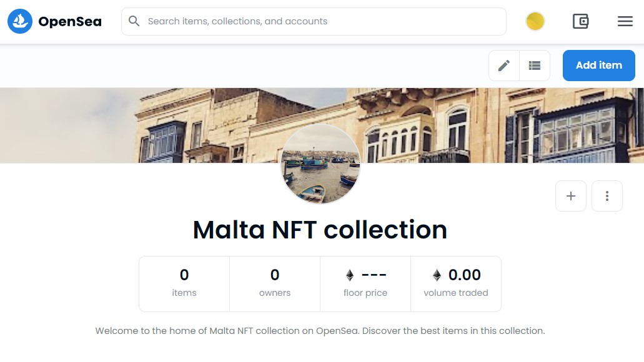This screenshot has width=644, height=362.
Task: Click the list view icon
Action: (535, 66)
